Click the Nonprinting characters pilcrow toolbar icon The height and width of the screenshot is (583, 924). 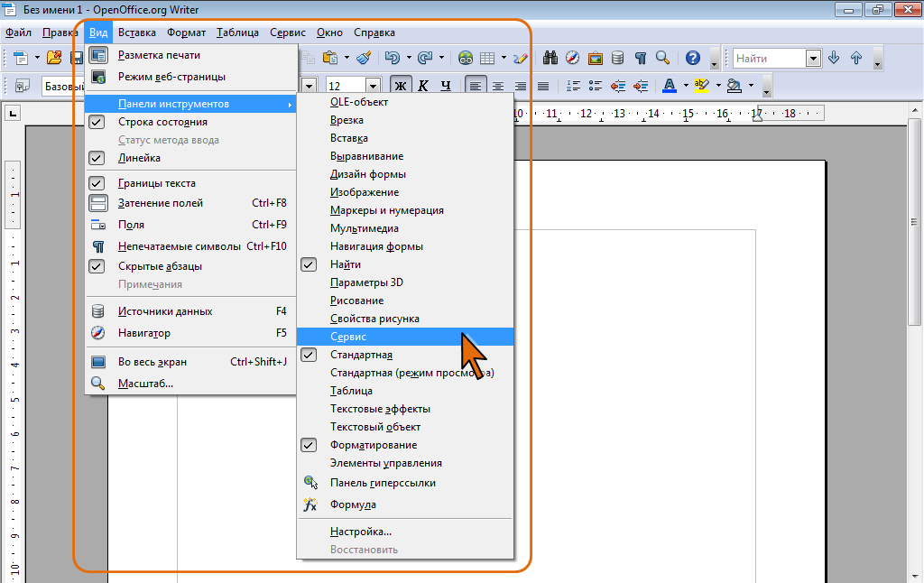641,58
